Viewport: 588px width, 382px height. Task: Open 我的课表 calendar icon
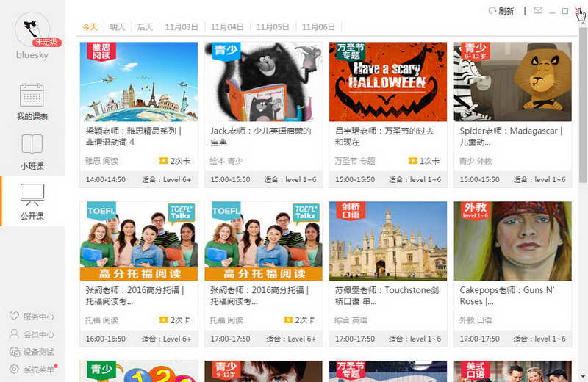coord(32,95)
